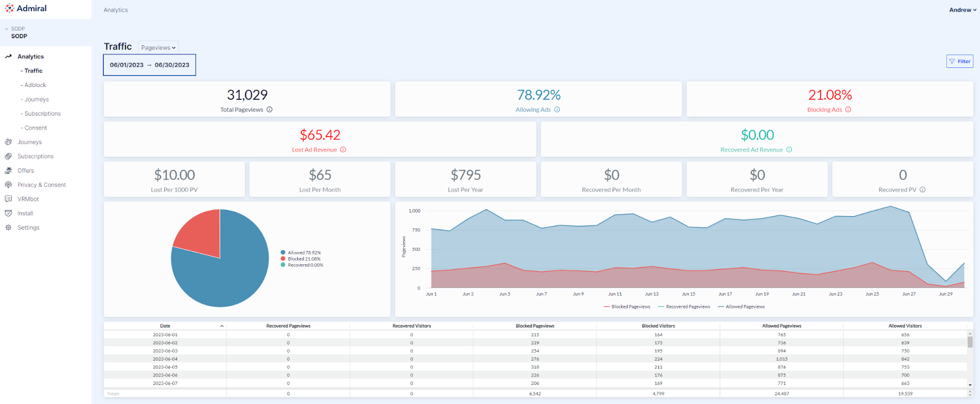Viewport: 980px width, 404px height.
Task: Click the $10.00 Lost Per 1000 PV value
Action: tap(175, 175)
